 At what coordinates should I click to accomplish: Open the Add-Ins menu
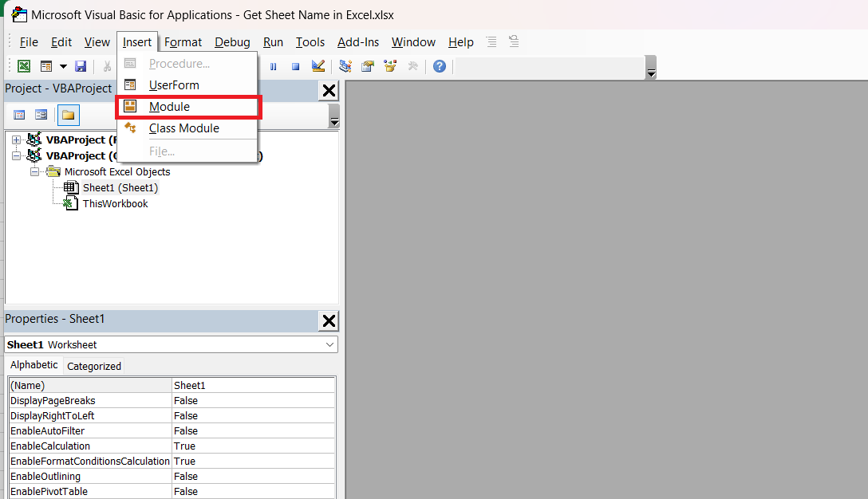[x=358, y=42]
